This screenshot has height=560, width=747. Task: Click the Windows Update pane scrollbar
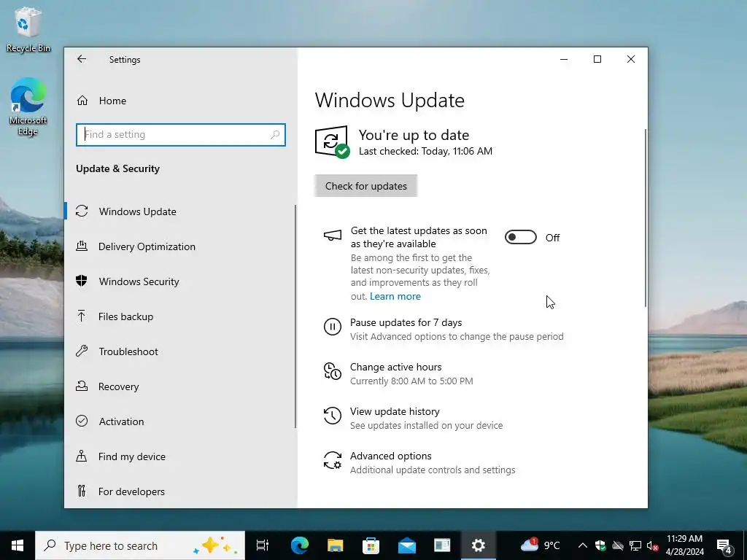point(646,217)
